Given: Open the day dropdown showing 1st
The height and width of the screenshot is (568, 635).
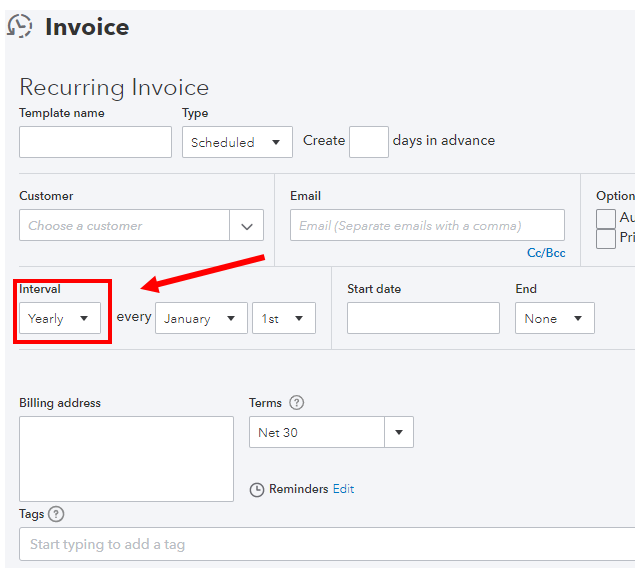Looking at the screenshot, I should (x=284, y=318).
